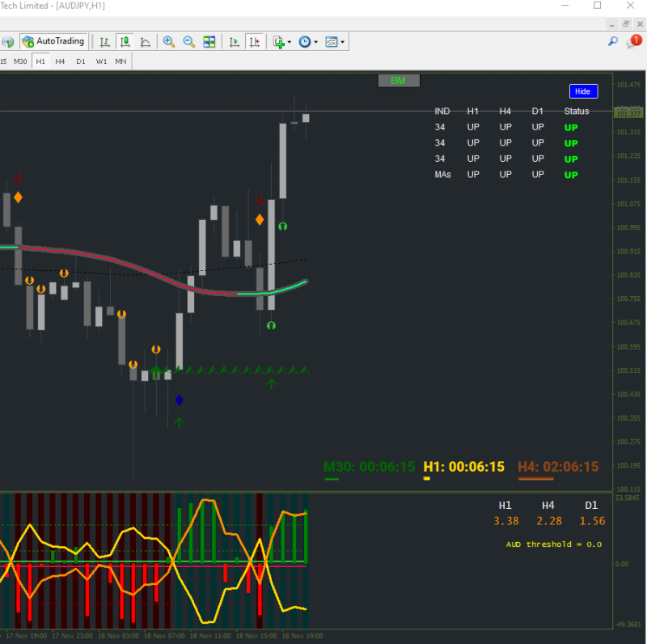Select the H1 timeframe
The height and width of the screenshot is (644, 647).
tap(40, 61)
